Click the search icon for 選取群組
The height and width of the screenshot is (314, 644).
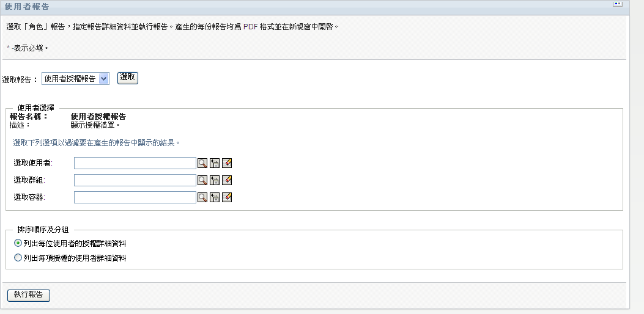click(x=202, y=180)
